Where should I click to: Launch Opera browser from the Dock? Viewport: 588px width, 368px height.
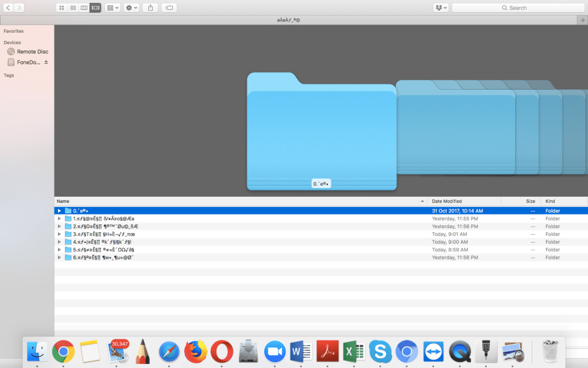point(222,351)
